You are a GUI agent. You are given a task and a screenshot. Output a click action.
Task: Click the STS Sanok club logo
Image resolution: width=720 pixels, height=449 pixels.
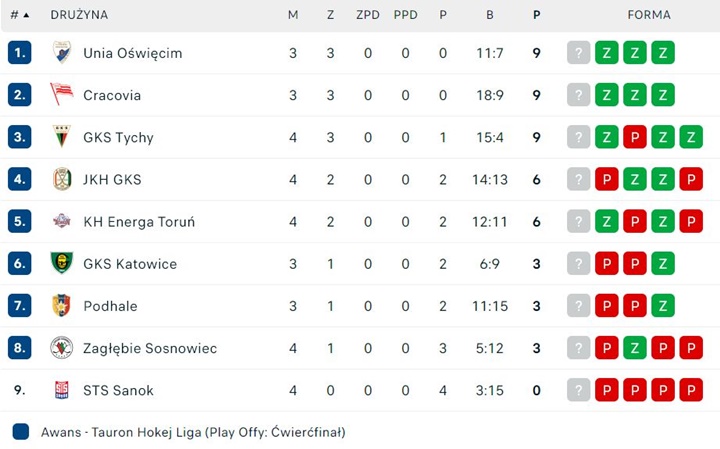[x=62, y=390]
